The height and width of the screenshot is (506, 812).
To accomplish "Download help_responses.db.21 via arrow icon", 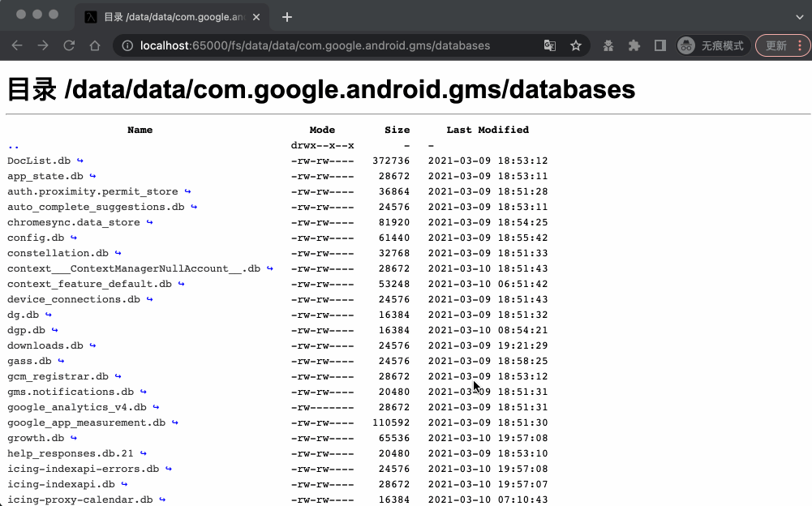I will pos(144,453).
